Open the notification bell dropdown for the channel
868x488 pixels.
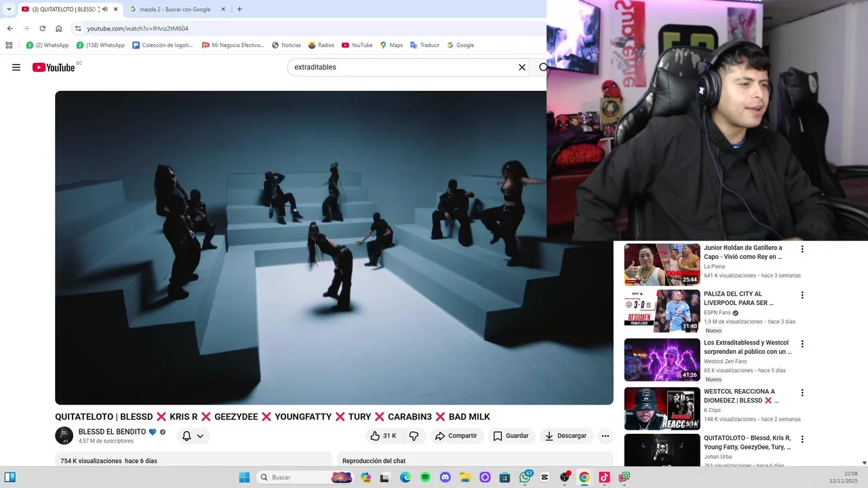click(193, 436)
